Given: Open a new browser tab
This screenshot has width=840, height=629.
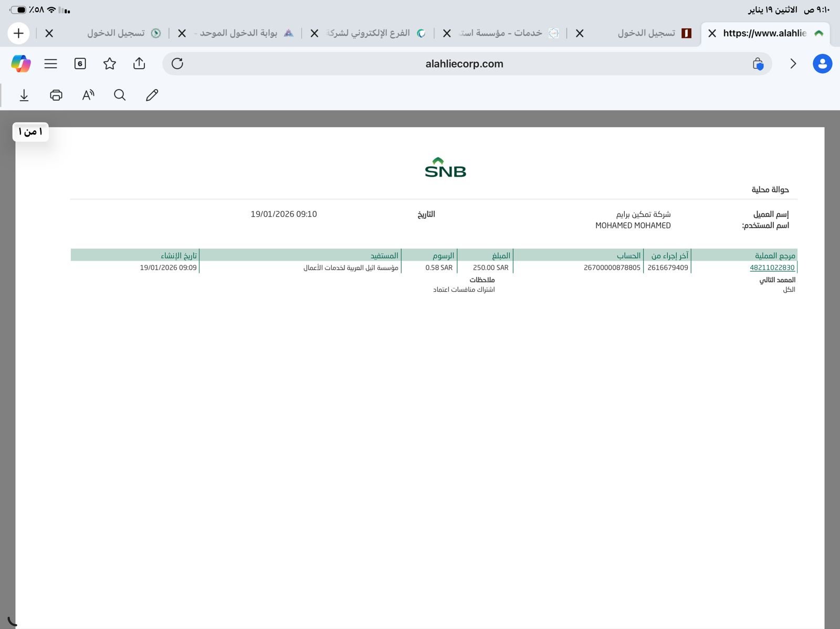Looking at the screenshot, I should coord(19,33).
